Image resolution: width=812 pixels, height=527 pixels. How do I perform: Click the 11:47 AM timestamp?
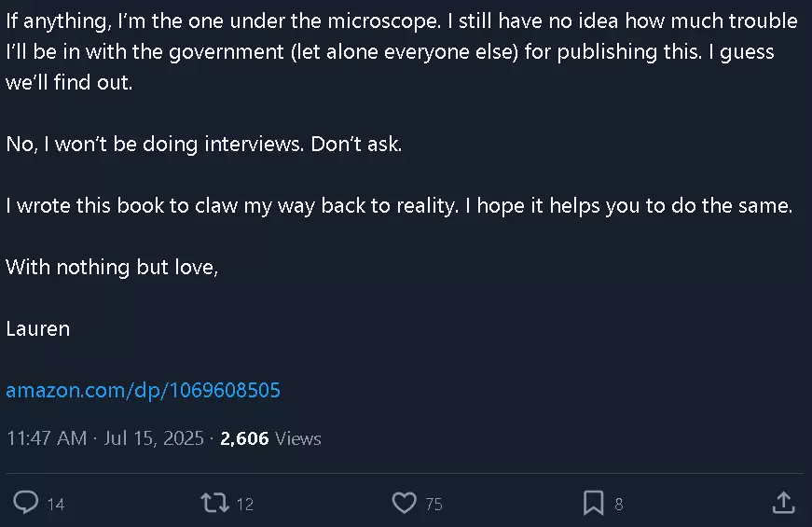(x=47, y=438)
